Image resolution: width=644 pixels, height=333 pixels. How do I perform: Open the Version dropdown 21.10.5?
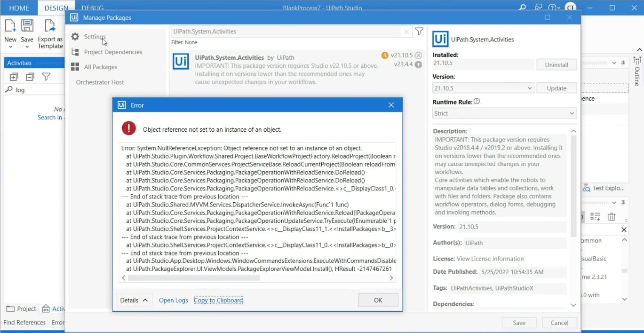[483, 88]
